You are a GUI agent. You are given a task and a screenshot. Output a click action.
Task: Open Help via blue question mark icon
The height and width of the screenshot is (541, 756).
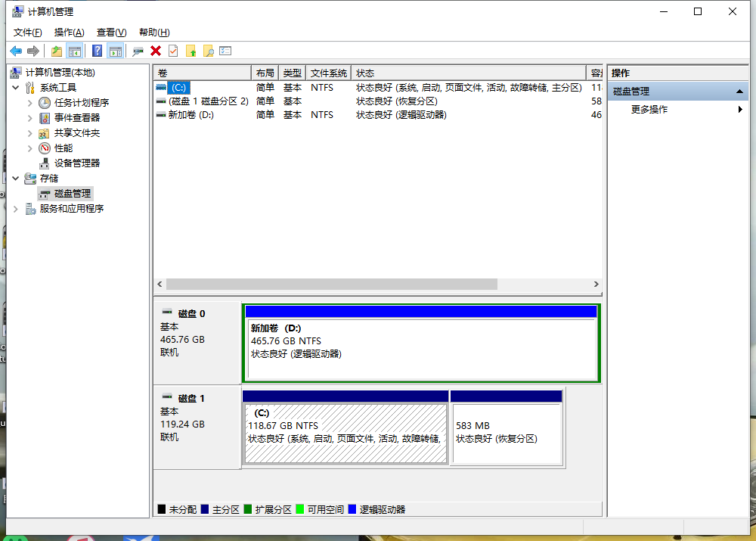pos(97,51)
